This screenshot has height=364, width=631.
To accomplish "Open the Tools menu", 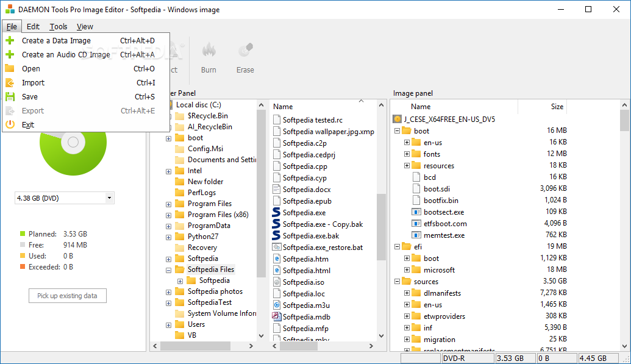I will (59, 27).
